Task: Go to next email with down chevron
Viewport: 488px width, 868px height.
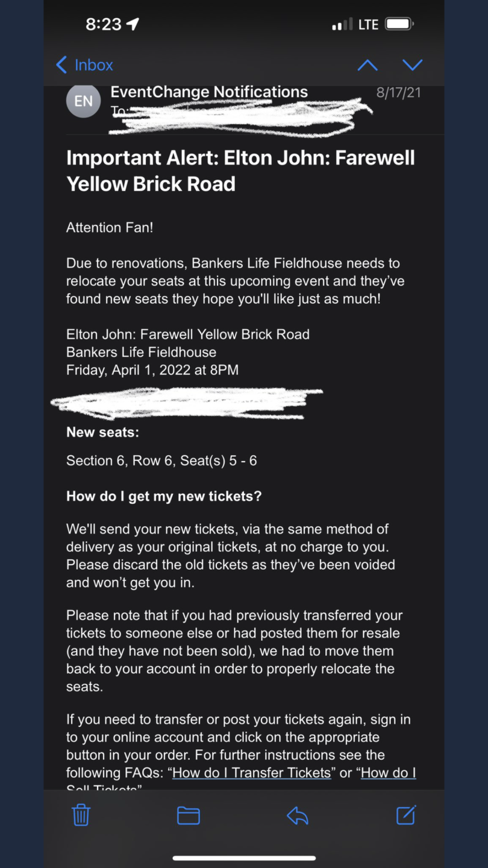Action: (x=413, y=64)
